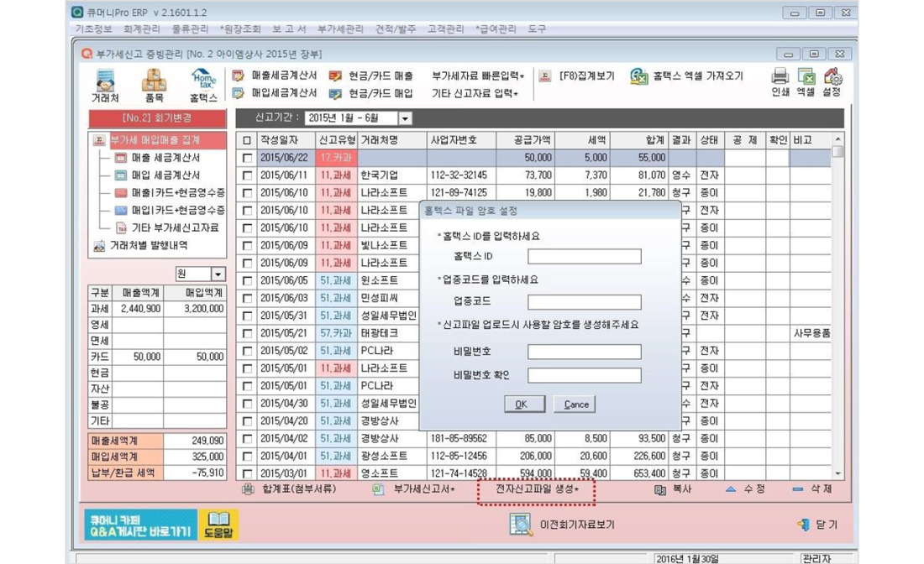The image size is (924, 564).
Task: Check the 민성피씨 row checkbox
Action: (x=247, y=299)
